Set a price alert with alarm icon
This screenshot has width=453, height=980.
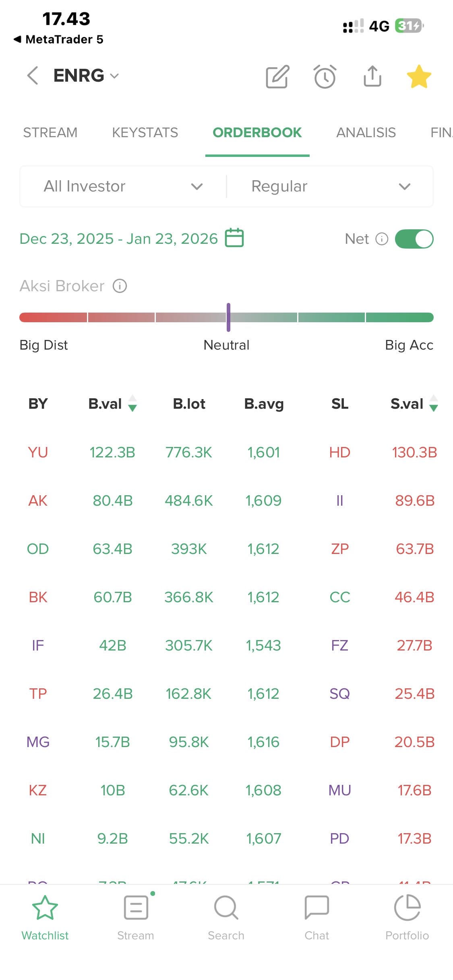click(x=325, y=76)
